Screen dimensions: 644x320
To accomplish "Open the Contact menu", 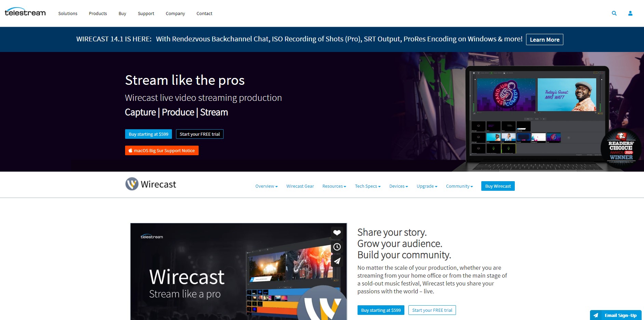I will click(x=204, y=14).
